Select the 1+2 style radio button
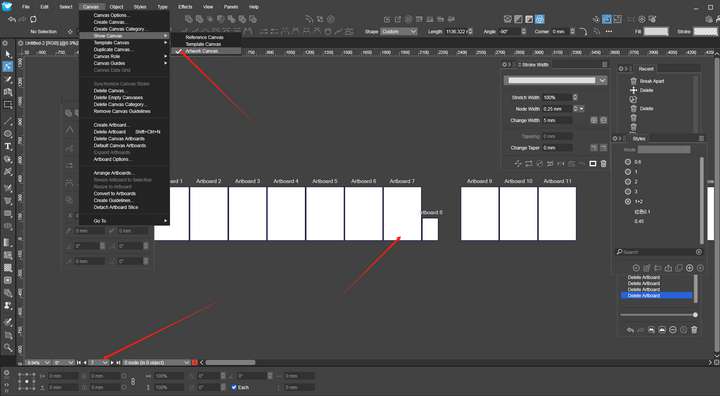Viewport: 720px width, 396px height. coord(628,201)
